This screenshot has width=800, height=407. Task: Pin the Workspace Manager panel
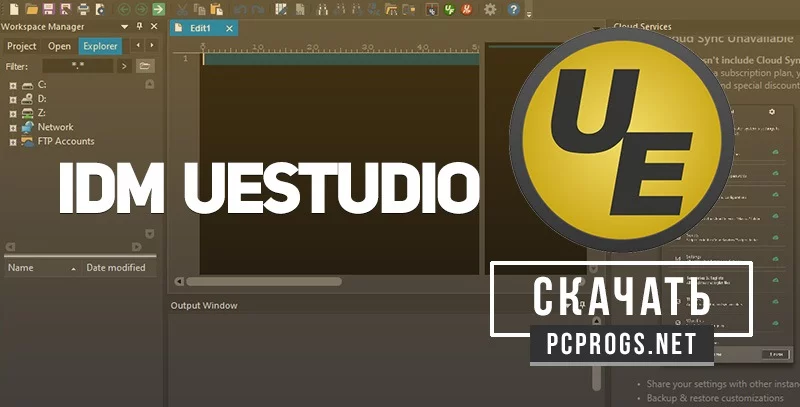[139, 27]
